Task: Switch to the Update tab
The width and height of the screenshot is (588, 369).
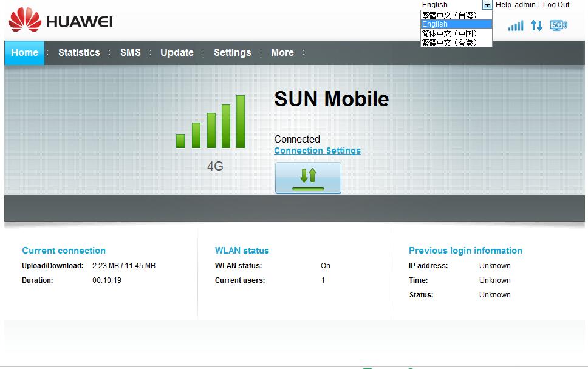Action: 177,52
